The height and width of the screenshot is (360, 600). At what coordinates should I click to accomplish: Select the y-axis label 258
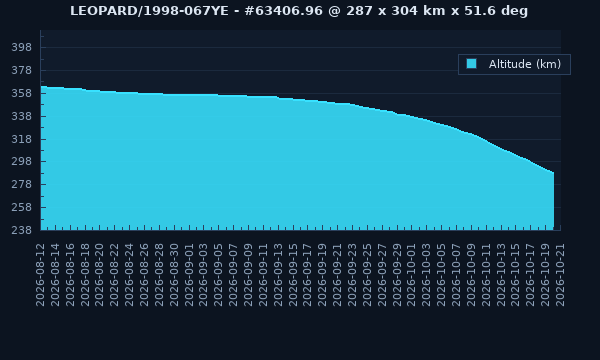21,207
